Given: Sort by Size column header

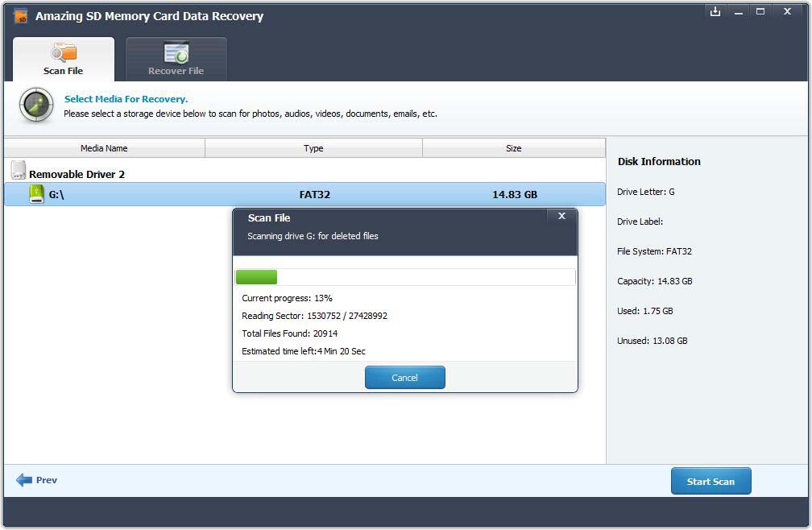Looking at the screenshot, I should (x=514, y=148).
